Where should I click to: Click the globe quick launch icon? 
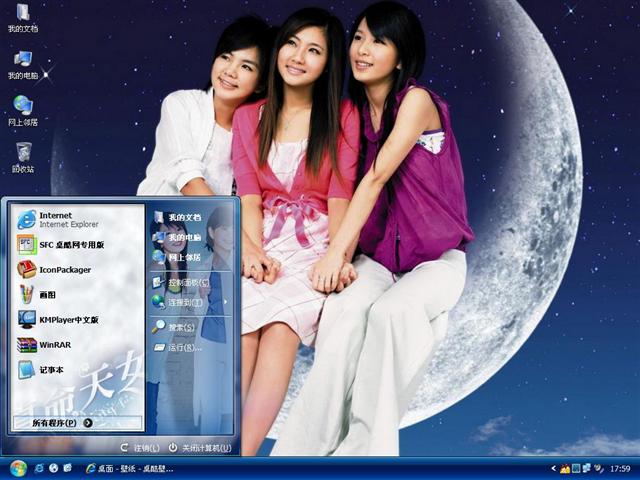click(x=53, y=468)
